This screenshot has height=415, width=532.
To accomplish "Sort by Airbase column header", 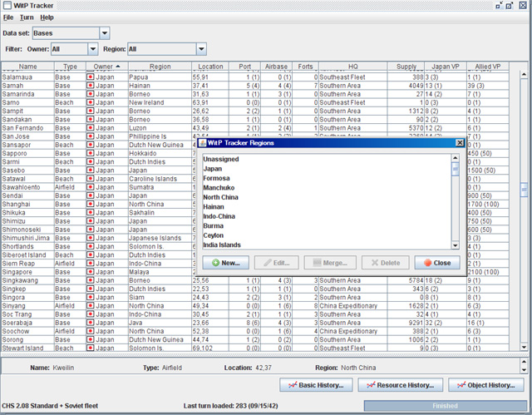I will [276, 67].
